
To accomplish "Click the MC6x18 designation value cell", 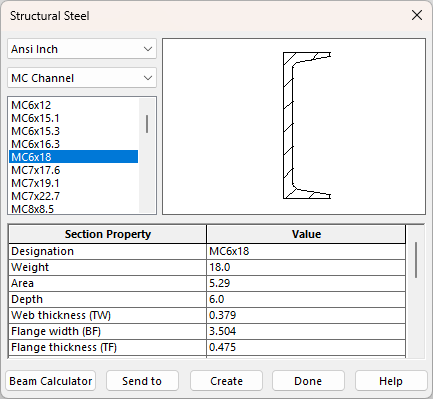I will click(306, 251).
